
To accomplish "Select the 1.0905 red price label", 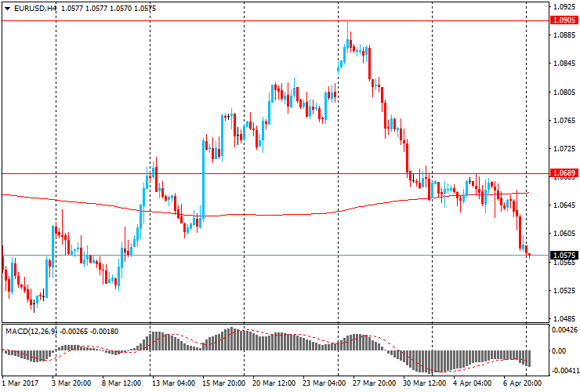I will [564, 20].
